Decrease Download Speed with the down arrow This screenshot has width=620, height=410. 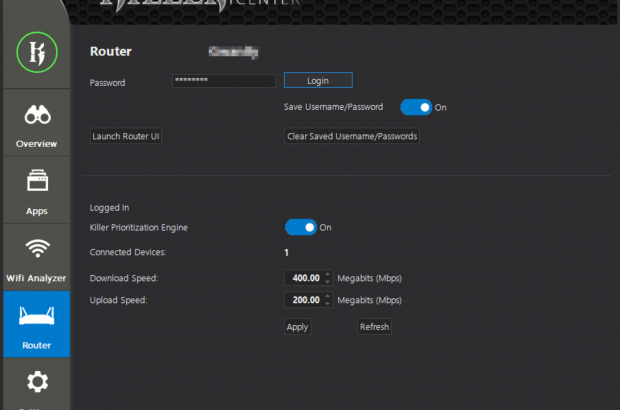(x=327, y=281)
